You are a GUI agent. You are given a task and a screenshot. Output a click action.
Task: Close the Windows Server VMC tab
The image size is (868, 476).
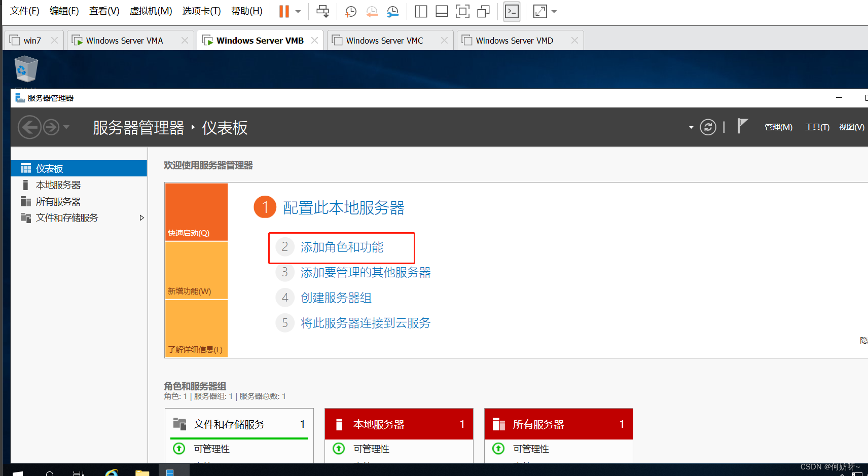[x=444, y=41]
